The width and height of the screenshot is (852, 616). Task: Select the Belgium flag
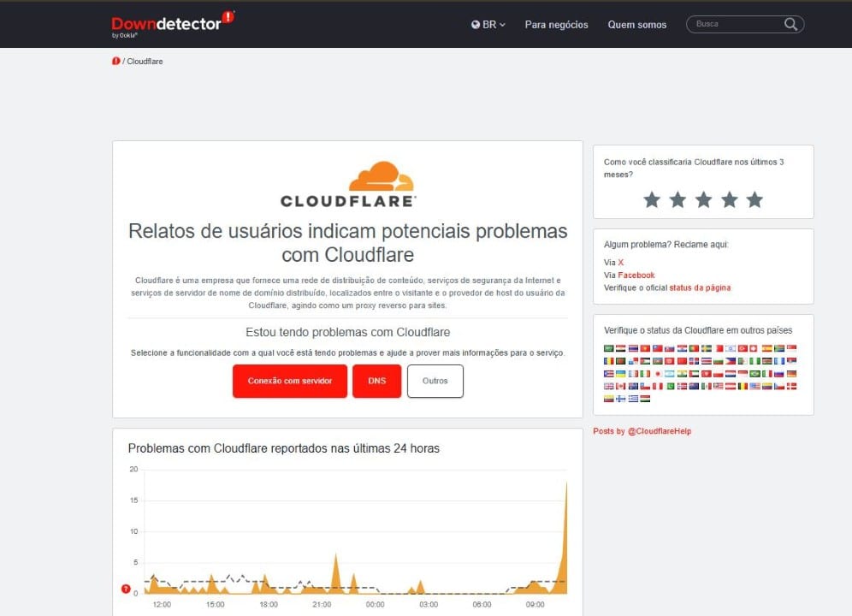click(x=743, y=386)
